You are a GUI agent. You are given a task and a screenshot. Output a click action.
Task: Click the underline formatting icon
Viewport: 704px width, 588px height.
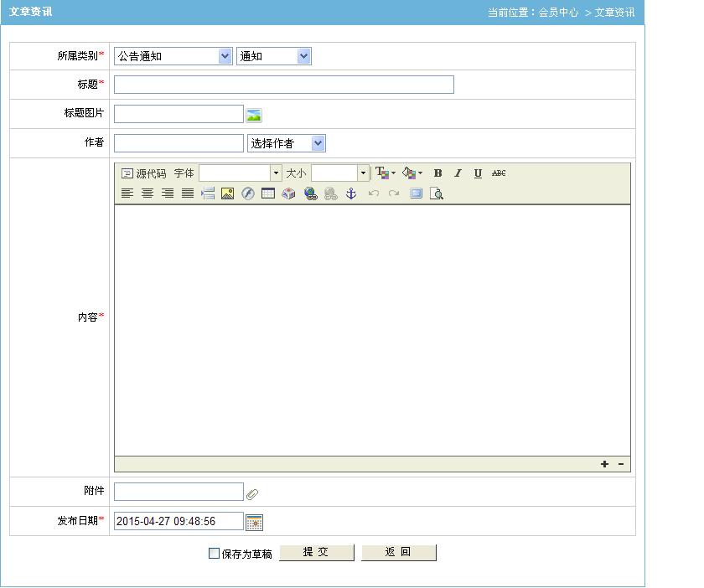click(x=478, y=173)
